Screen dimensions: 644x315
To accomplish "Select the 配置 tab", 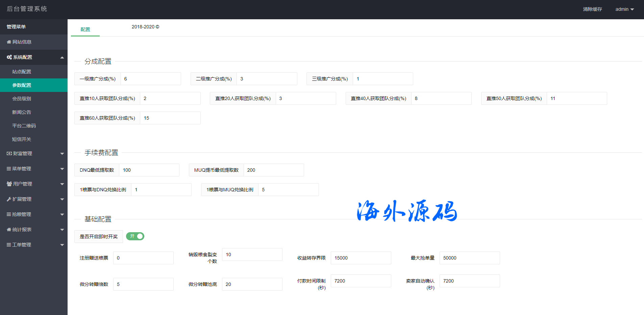I will click(x=85, y=29).
